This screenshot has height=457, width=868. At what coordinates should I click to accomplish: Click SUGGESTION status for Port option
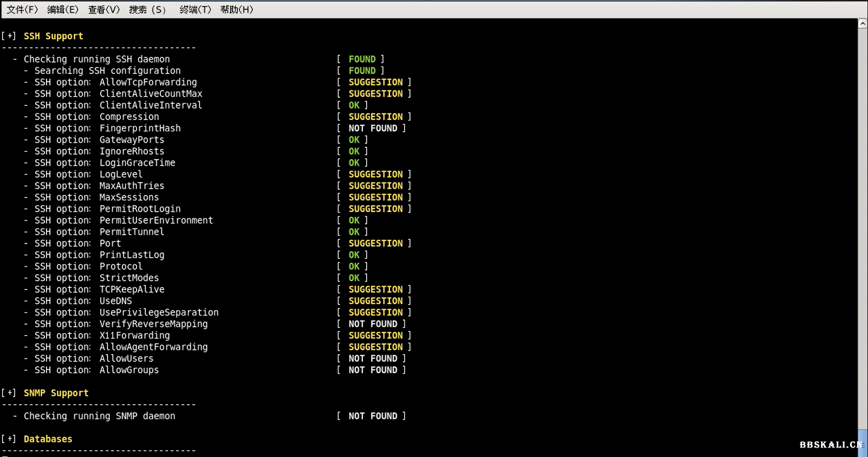375,243
